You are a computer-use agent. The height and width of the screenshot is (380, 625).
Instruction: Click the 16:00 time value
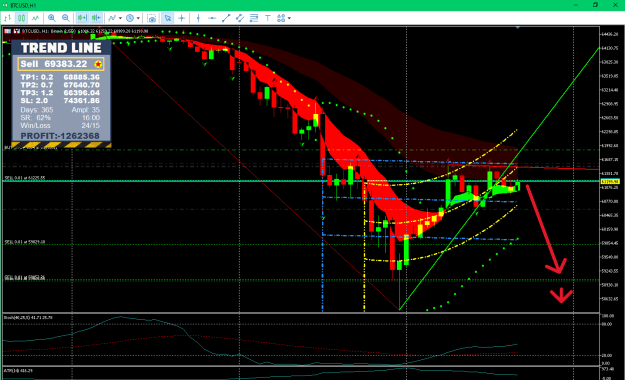coord(91,118)
